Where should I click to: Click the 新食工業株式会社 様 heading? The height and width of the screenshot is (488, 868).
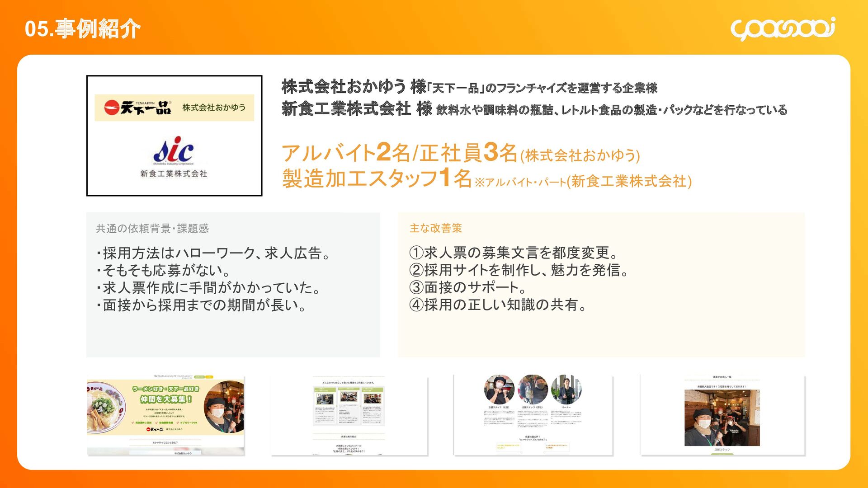click(x=356, y=109)
